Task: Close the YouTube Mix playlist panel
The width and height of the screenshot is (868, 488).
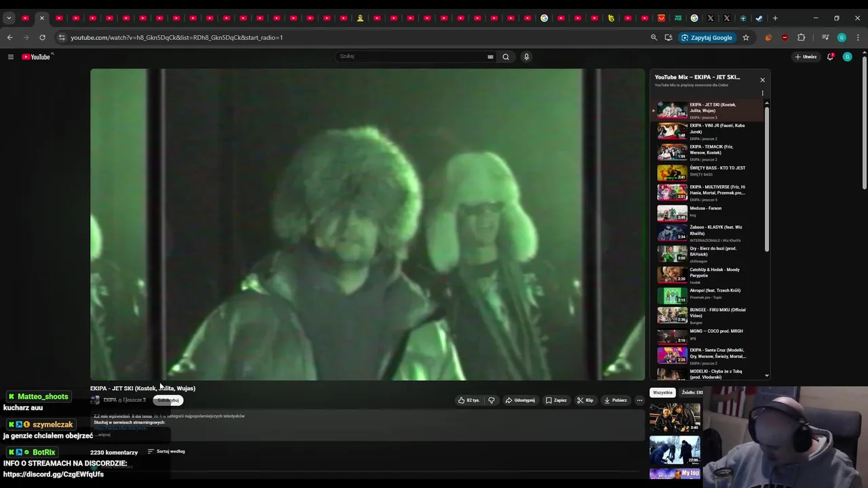Action: [x=762, y=80]
